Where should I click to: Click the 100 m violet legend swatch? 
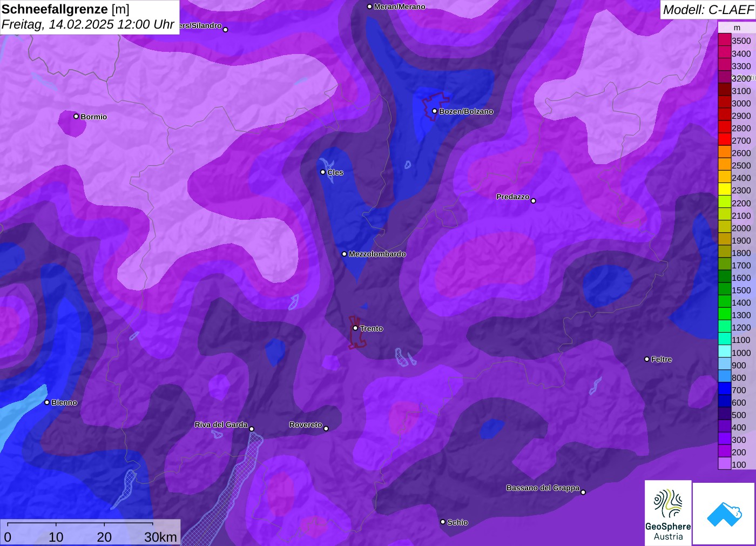(x=725, y=464)
